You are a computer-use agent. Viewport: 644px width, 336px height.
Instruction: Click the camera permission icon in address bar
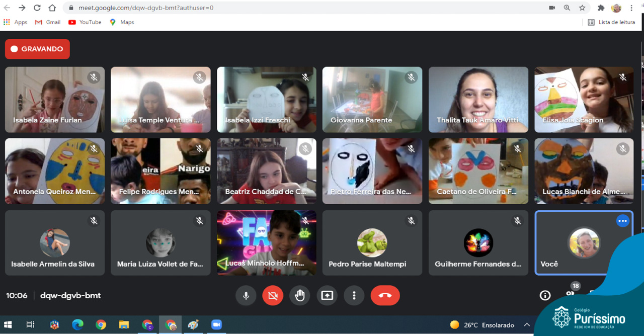click(x=552, y=8)
